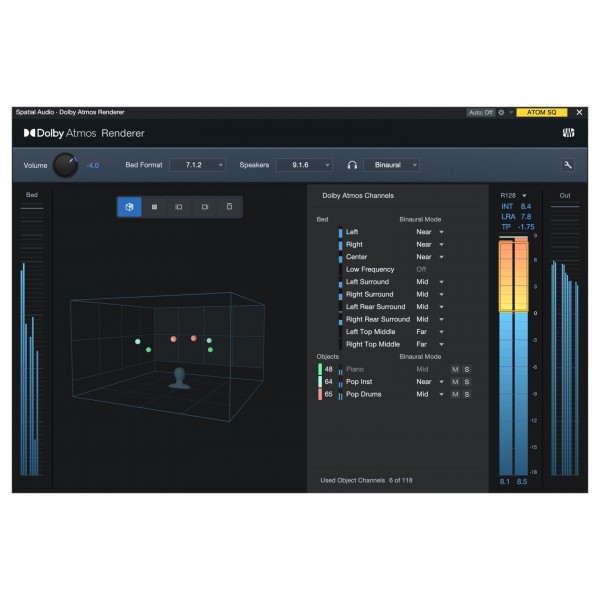Image resolution: width=600 pixels, height=600 pixels.
Task: Click the red color swatch of object 65
Action: (x=320, y=395)
